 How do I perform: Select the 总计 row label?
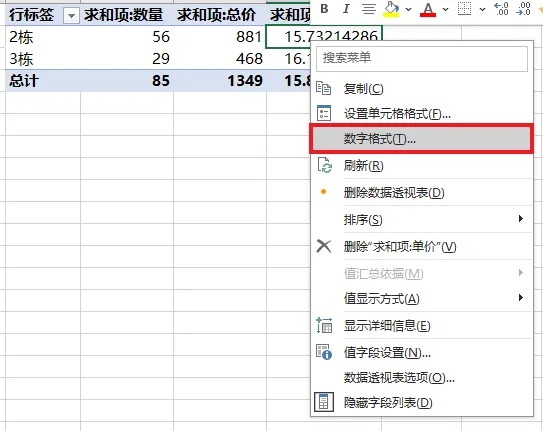[43, 81]
